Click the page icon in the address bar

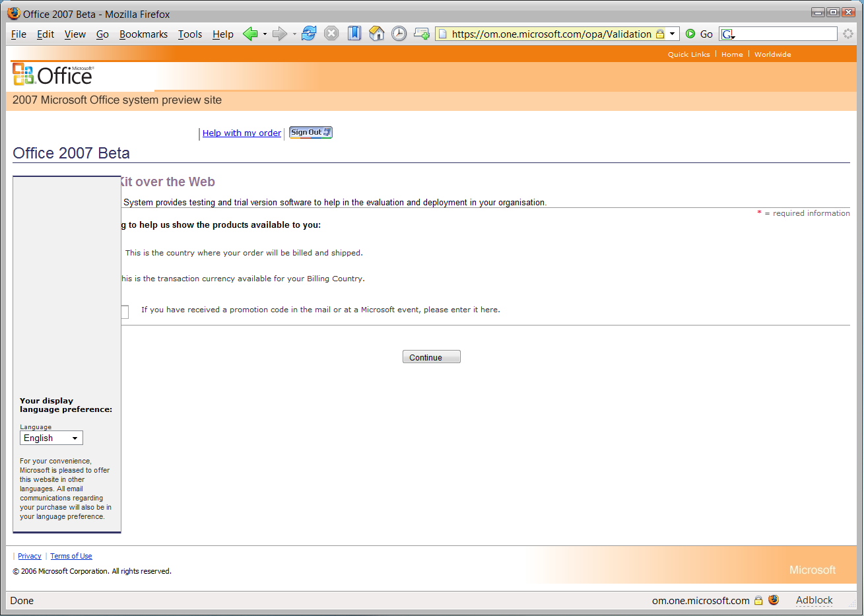coord(443,34)
